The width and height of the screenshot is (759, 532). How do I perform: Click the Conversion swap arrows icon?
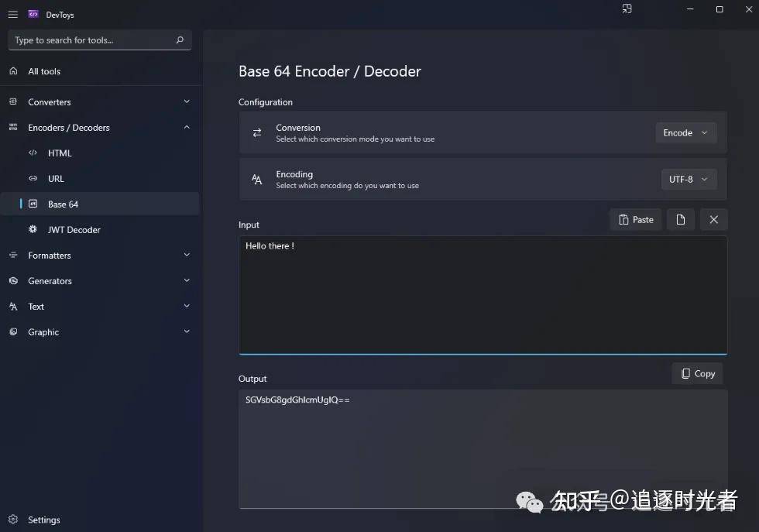click(257, 132)
